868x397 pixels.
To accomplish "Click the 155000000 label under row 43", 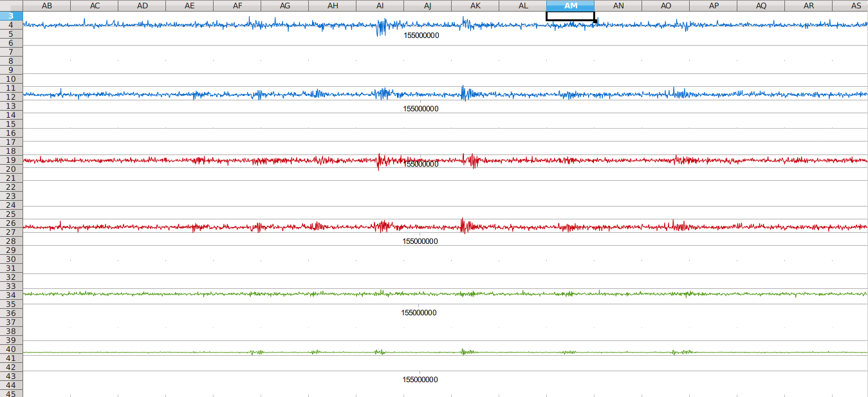I will (x=420, y=380).
